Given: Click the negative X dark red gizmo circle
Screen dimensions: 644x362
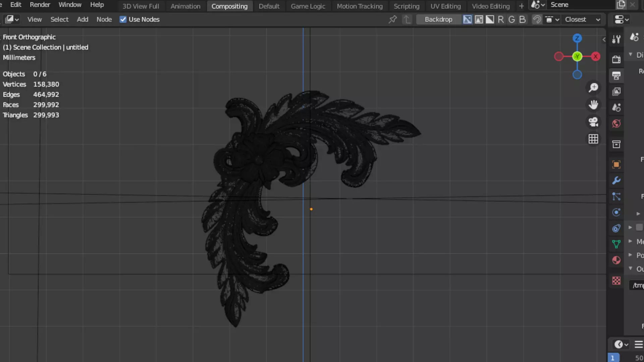Looking at the screenshot, I should [559, 57].
